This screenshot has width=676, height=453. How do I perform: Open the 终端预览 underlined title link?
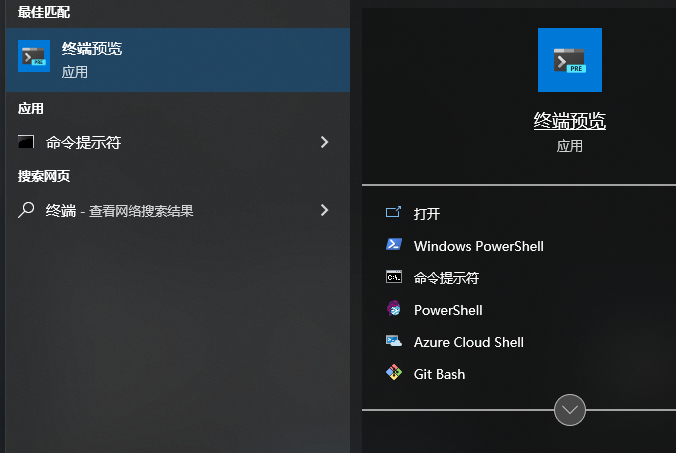(x=570, y=121)
